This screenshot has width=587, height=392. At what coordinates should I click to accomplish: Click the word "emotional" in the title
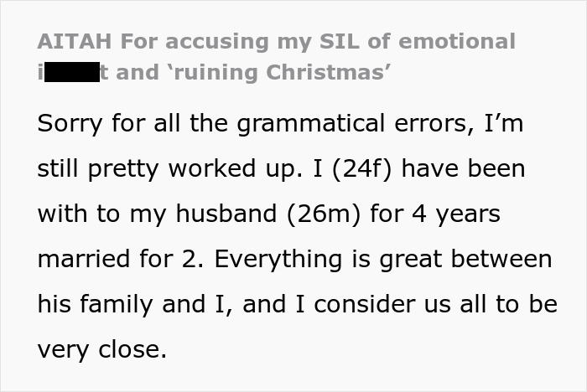pos(457,41)
